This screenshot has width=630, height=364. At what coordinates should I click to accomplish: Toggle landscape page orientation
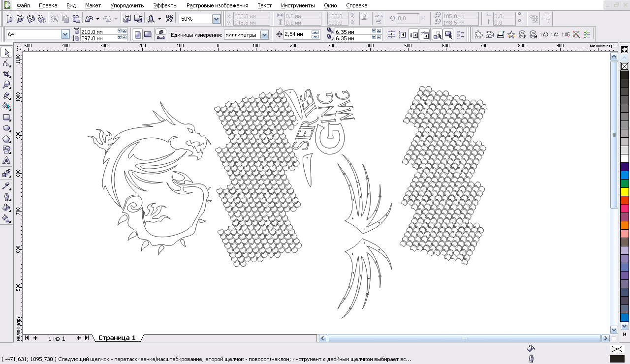pos(148,34)
